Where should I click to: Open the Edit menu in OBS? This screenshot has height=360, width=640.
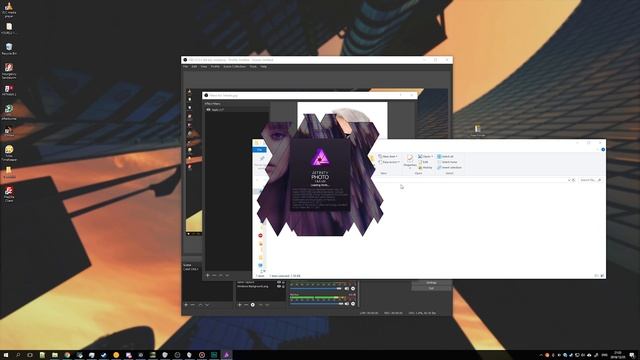194,67
